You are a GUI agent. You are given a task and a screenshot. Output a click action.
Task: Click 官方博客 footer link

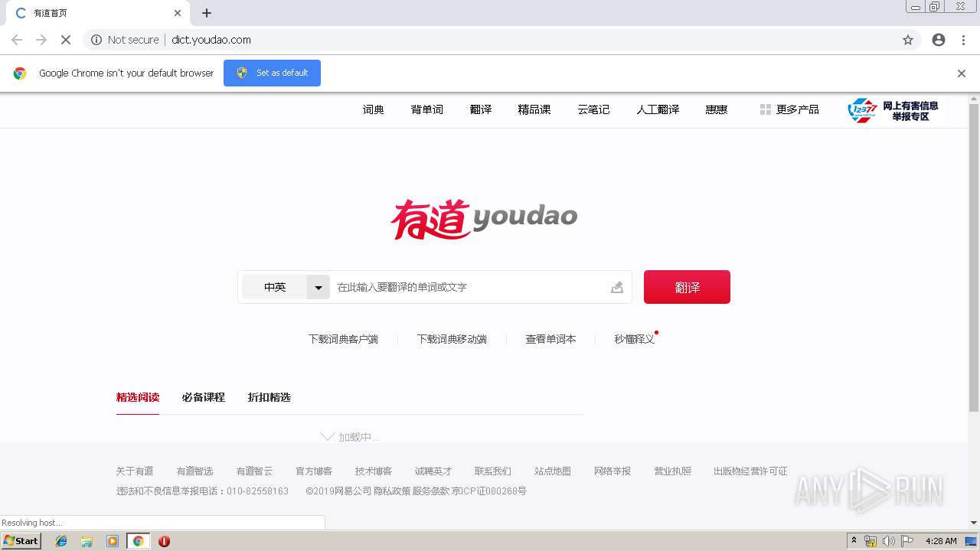tap(314, 471)
